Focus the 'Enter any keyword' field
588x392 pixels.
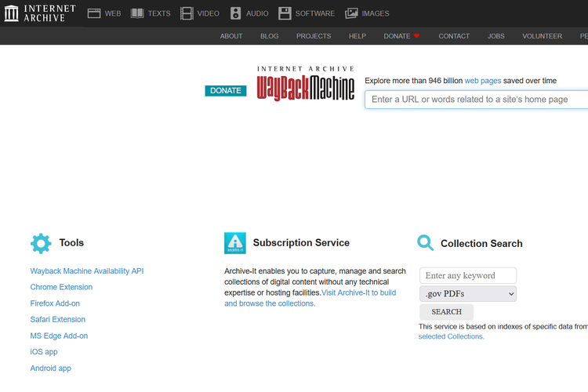click(x=467, y=275)
